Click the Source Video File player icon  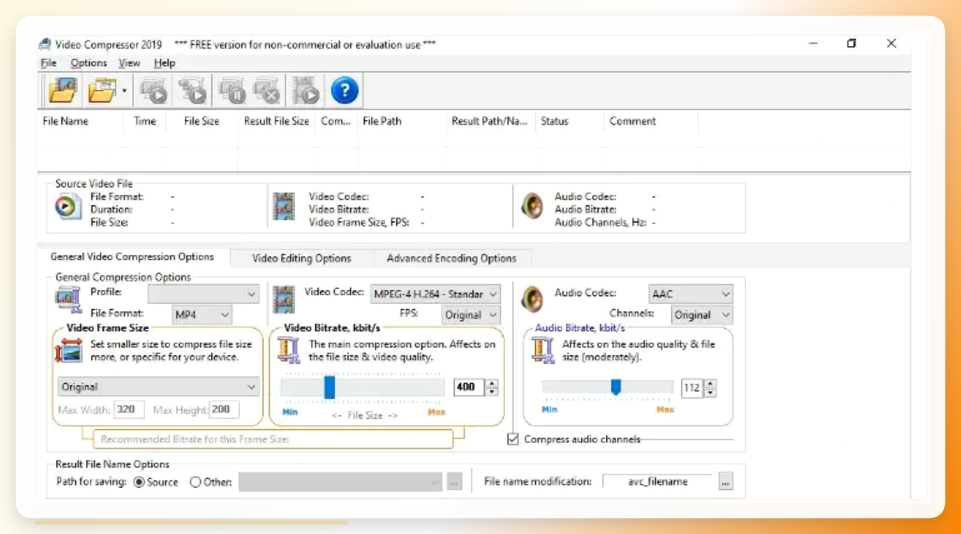(67, 207)
